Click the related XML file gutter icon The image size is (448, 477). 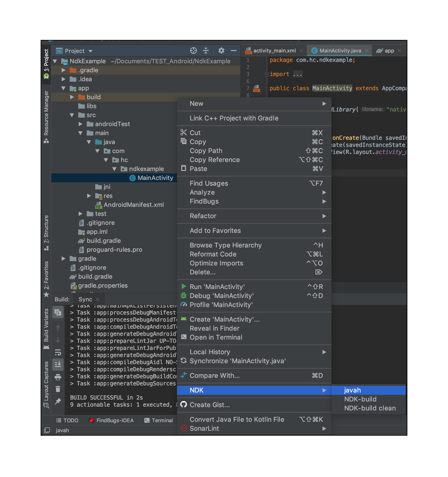coord(257,89)
